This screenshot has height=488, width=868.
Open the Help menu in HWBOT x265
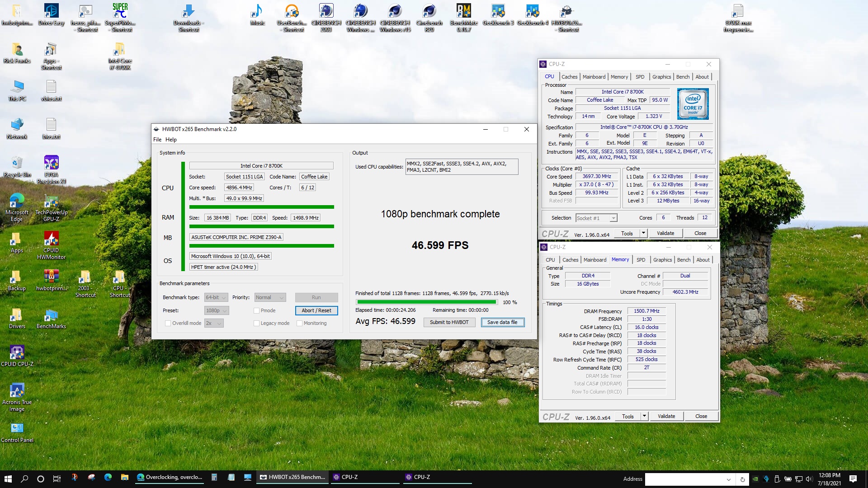tap(171, 140)
